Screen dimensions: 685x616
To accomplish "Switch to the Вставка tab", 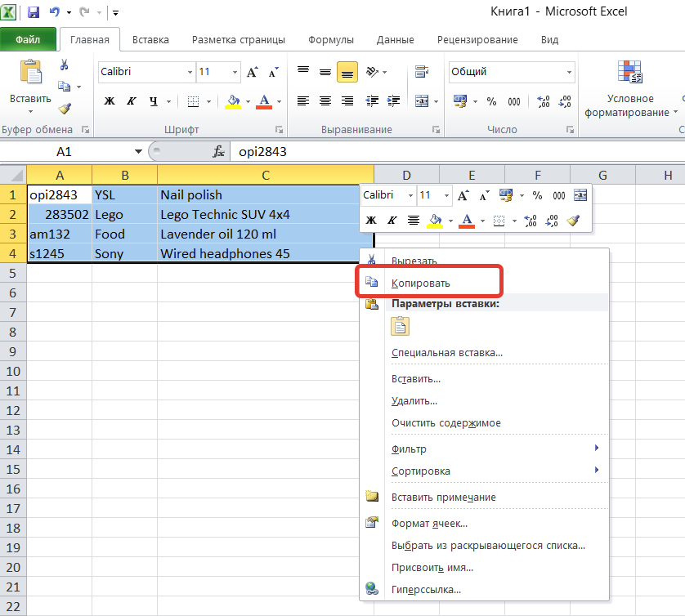I will (150, 40).
